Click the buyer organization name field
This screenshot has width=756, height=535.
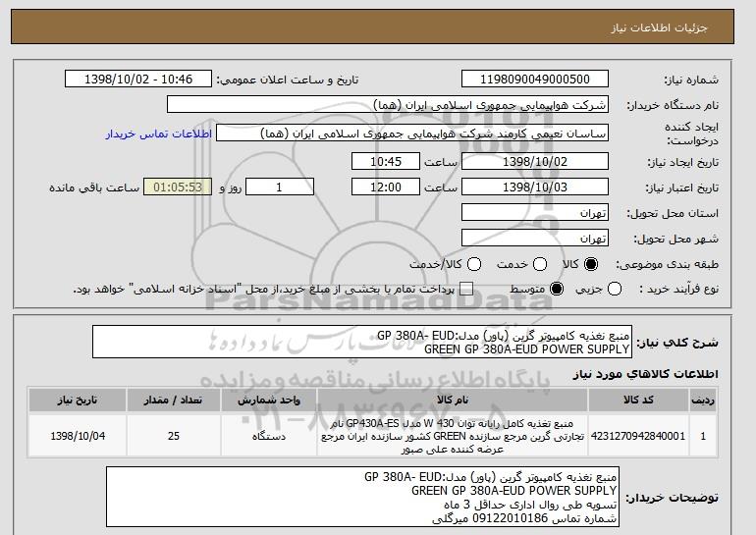tap(388, 105)
